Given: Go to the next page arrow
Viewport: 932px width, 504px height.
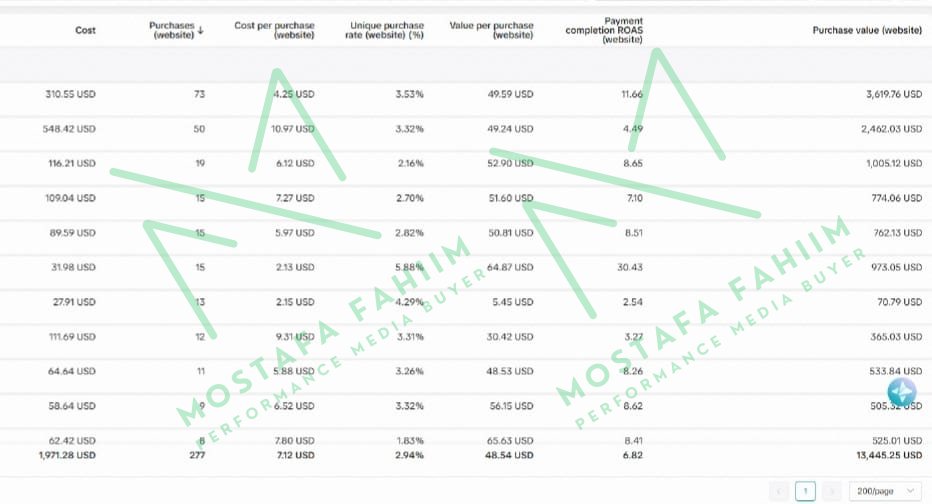Looking at the screenshot, I should [831, 491].
